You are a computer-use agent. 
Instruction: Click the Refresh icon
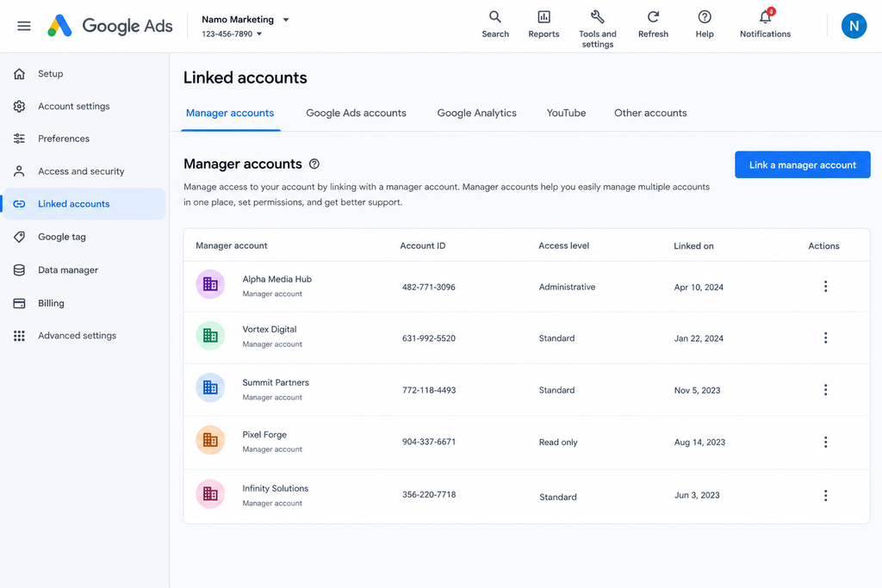[653, 17]
